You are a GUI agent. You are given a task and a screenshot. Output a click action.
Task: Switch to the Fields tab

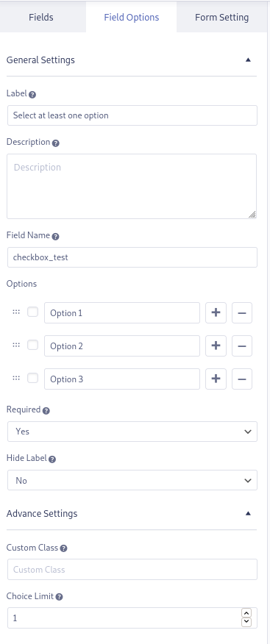coord(41,18)
